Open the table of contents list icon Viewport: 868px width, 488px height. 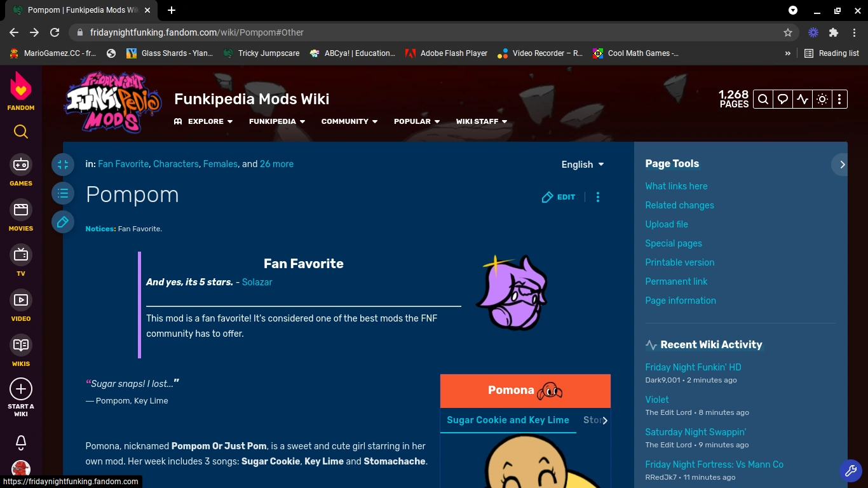(63, 193)
